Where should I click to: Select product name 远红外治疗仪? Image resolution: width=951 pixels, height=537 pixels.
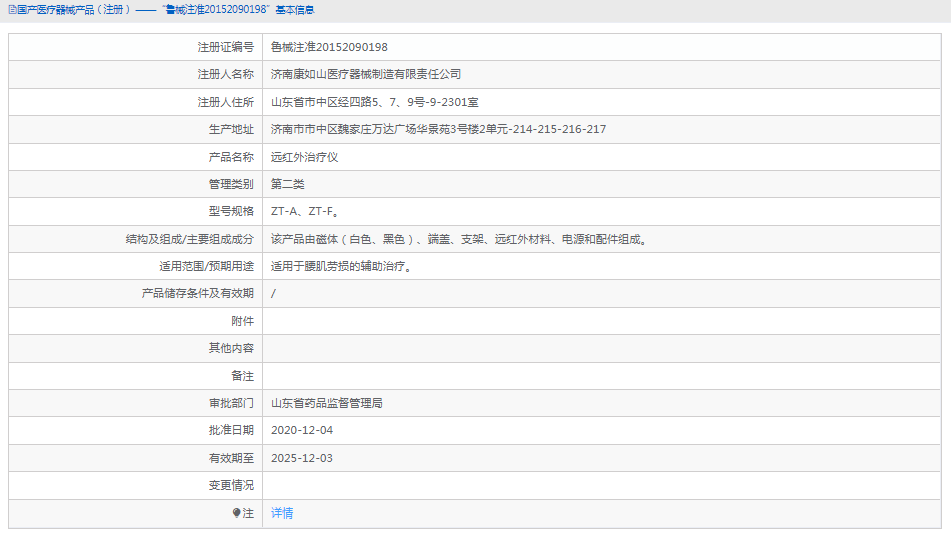pos(304,157)
